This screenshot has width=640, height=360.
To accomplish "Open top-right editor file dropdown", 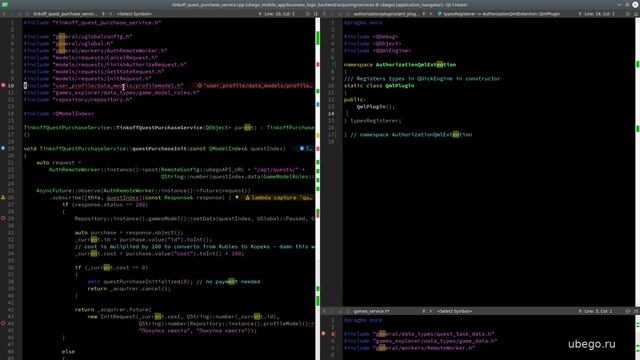I will pos(389,14).
